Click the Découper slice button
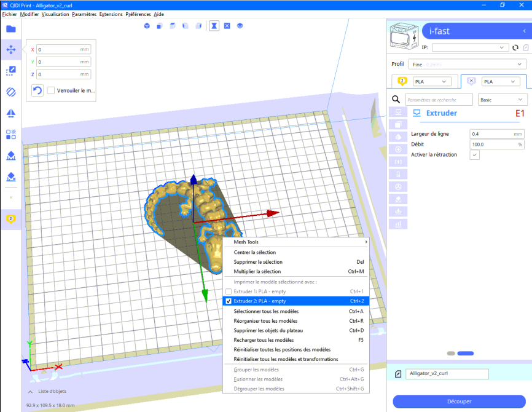 459,402
